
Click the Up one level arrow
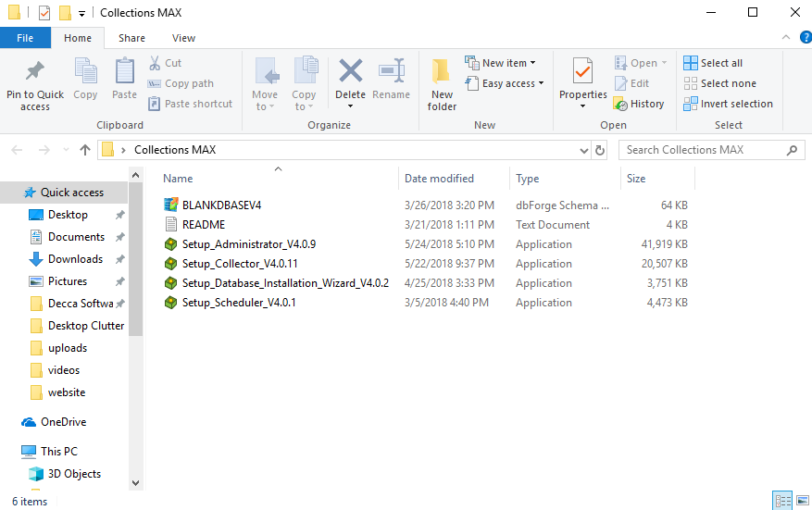point(85,150)
